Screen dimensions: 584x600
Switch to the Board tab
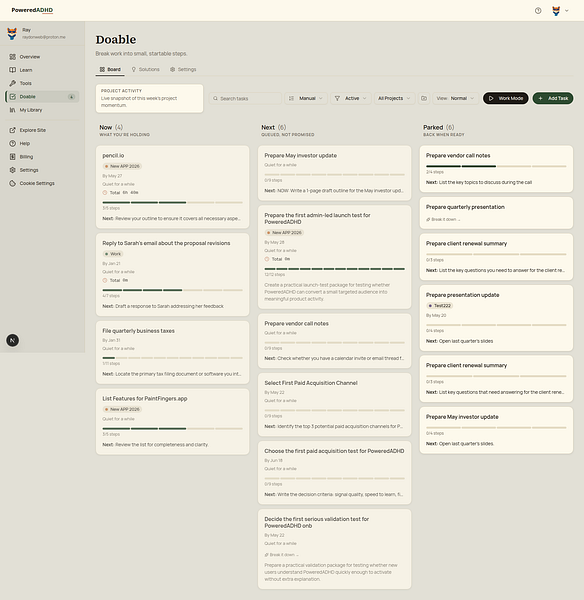click(x=110, y=69)
